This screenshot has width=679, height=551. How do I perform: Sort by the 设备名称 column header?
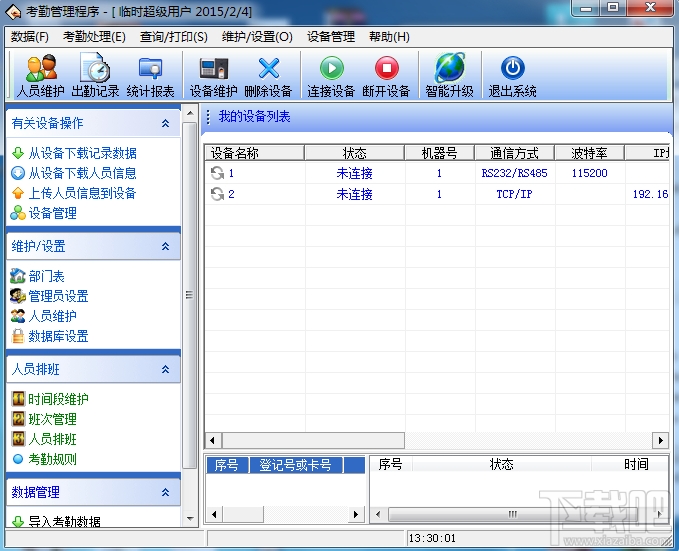(x=255, y=153)
